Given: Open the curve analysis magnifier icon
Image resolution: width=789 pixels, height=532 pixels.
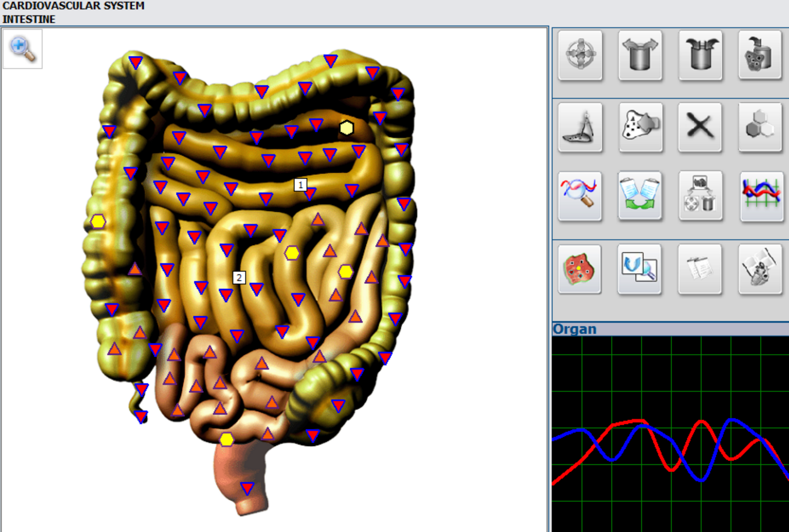Looking at the screenshot, I should pyautogui.click(x=580, y=195).
